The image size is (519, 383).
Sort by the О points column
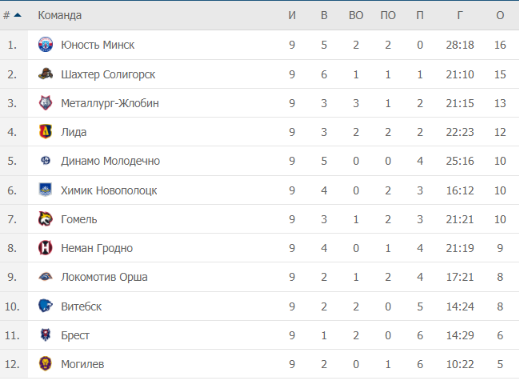coord(500,15)
